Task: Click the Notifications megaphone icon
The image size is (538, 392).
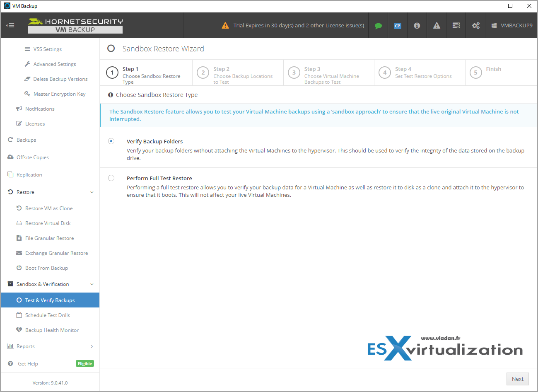Action: (19, 109)
